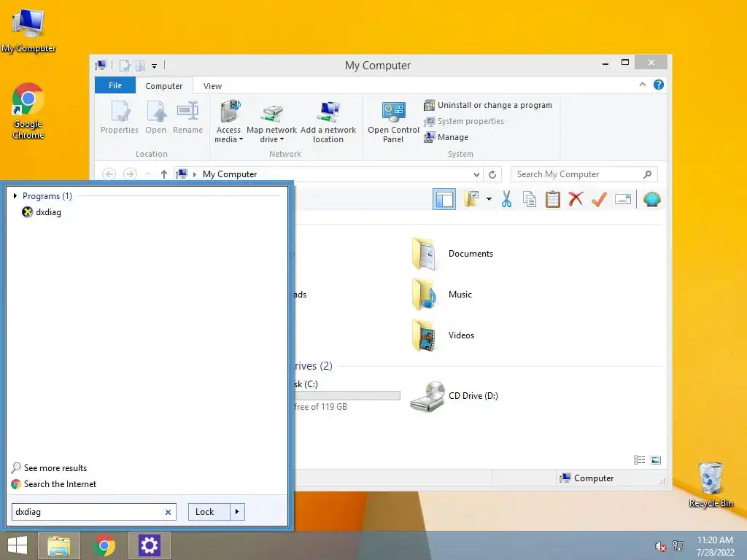The width and height of the screenshot is (747, 560).
Task: Select the Google Chrome desktop shortcut
Action: 28,112
